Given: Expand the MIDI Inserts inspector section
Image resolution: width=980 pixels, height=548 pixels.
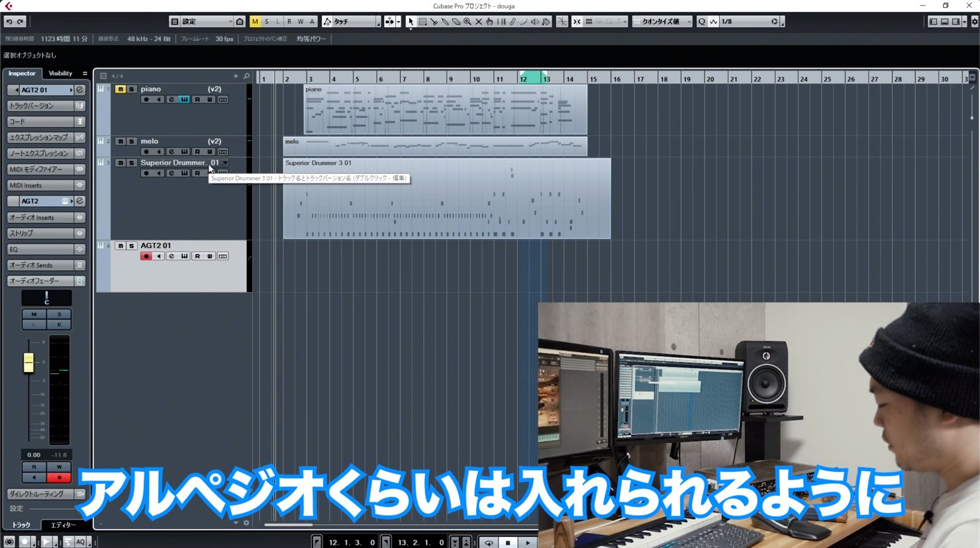Looking at the screenshot, I should pyautogui.click(x=46, y=185).
